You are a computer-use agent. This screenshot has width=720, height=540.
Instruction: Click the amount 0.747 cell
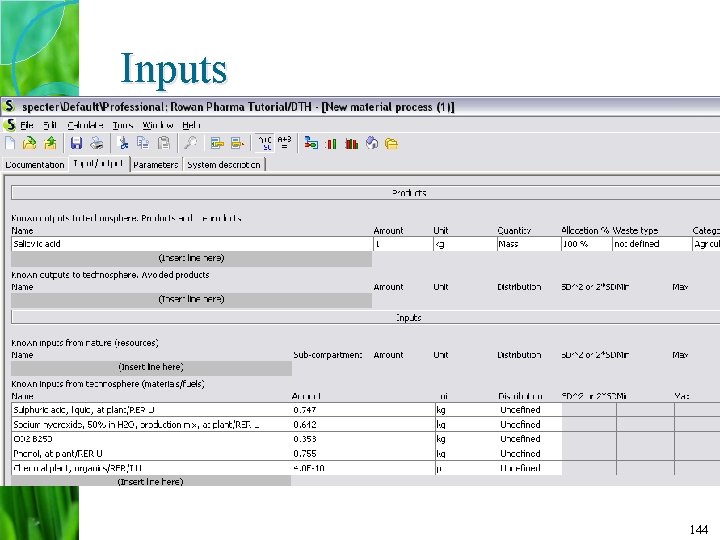(363, 410)
